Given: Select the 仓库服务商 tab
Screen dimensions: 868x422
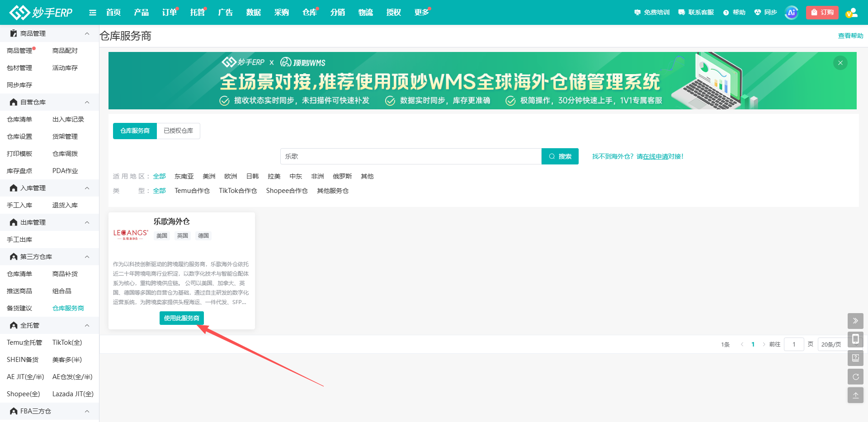Looking at the screenshot, I should pos(135,131).
